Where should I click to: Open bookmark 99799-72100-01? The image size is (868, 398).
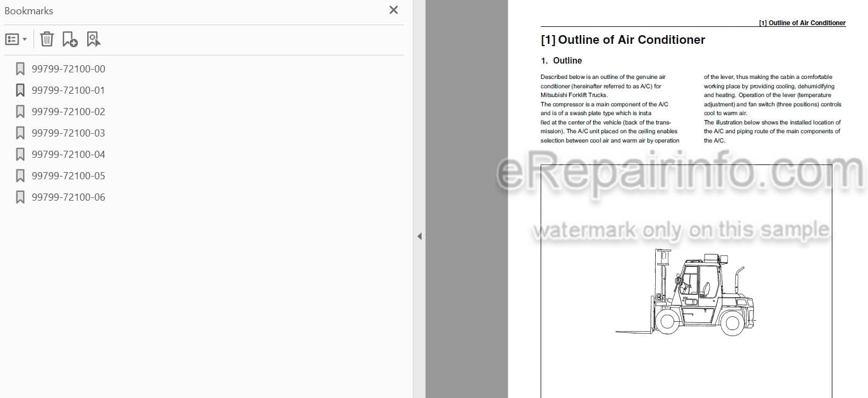(x=68, y=90)
